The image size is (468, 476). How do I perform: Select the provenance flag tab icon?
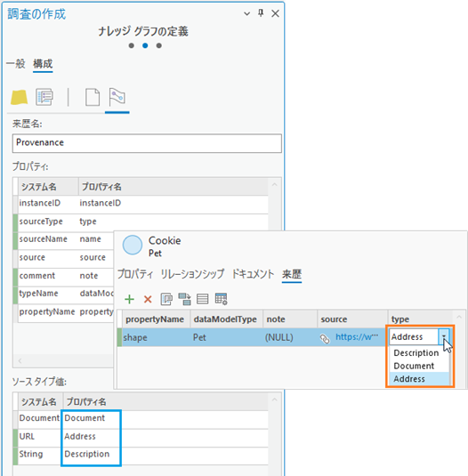click(117, 97)
